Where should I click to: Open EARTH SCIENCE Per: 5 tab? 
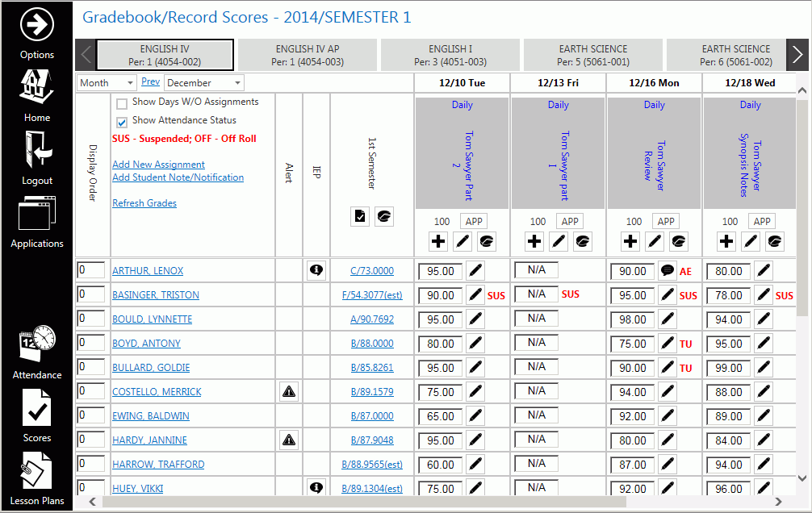pyautogui.click(x=593, y=55)
